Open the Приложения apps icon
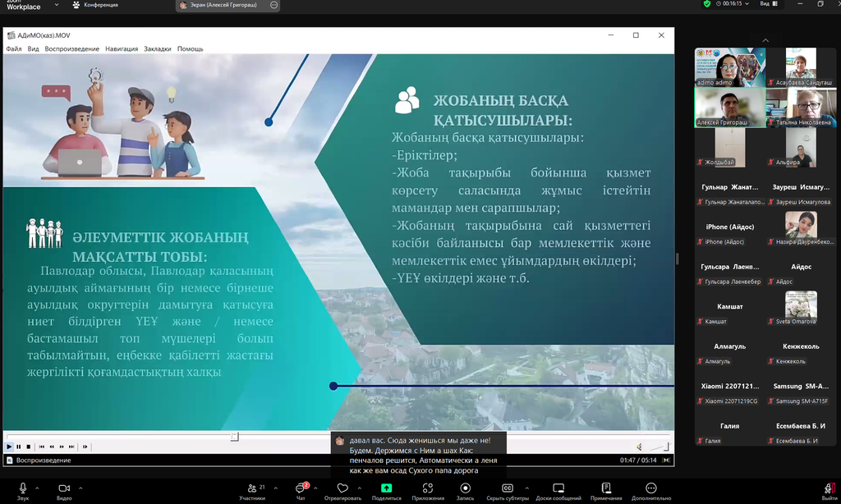The height and width of the screenshot is (504, 841). coord(428,489)
